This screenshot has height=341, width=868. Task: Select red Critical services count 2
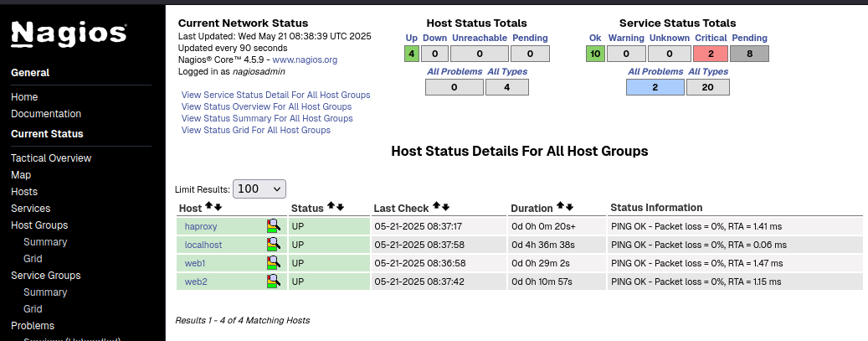(711, 54)
